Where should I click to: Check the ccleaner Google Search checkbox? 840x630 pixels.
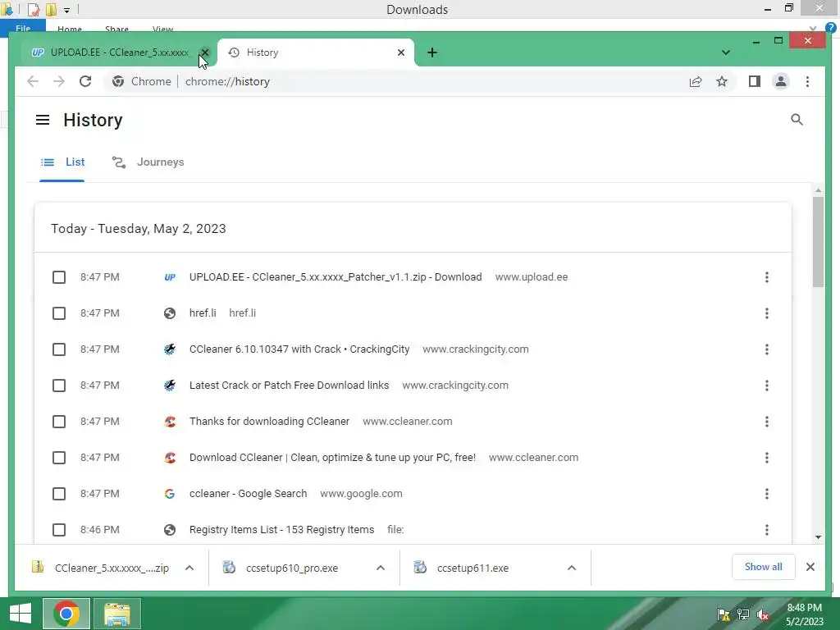(x=59, y=493)
